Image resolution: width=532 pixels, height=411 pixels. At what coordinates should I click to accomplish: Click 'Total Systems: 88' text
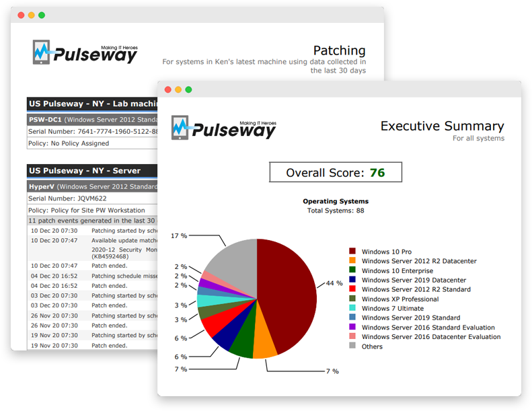pos(336,211)
